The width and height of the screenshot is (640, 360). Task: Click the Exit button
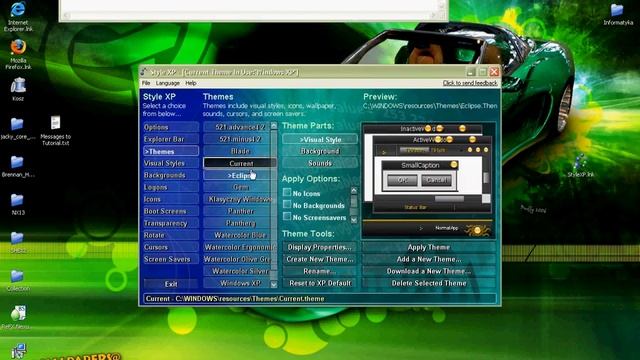tap(171, 284)
